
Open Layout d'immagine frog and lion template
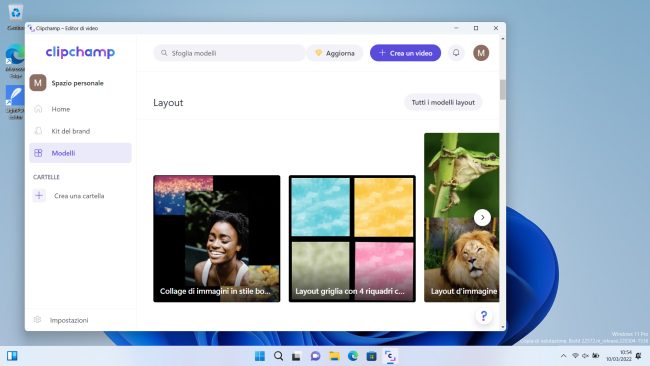pyautogui.click(x=462, y=217)
